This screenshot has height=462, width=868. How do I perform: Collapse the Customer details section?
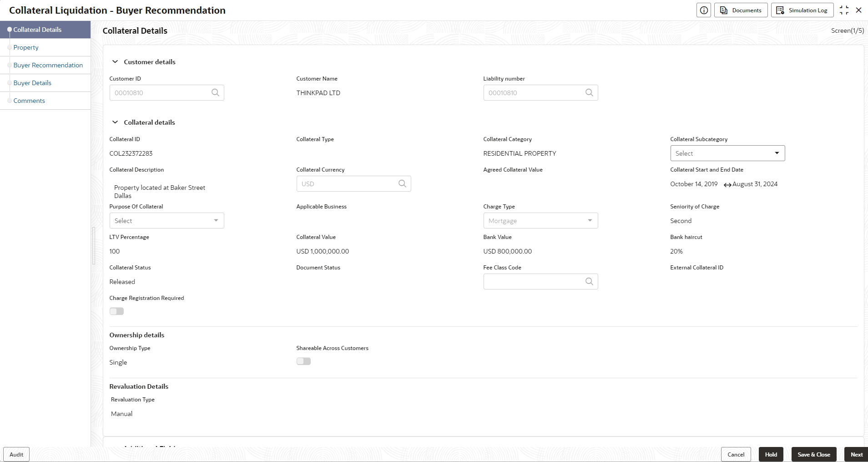tap(115, 61)
